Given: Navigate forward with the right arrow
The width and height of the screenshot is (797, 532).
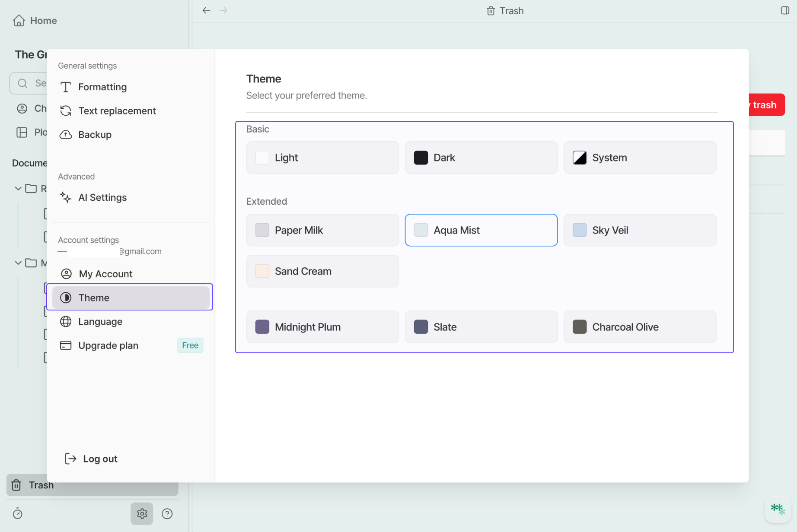Looking at the screenshot, I should pyautogui.click(x=223, y=10).
